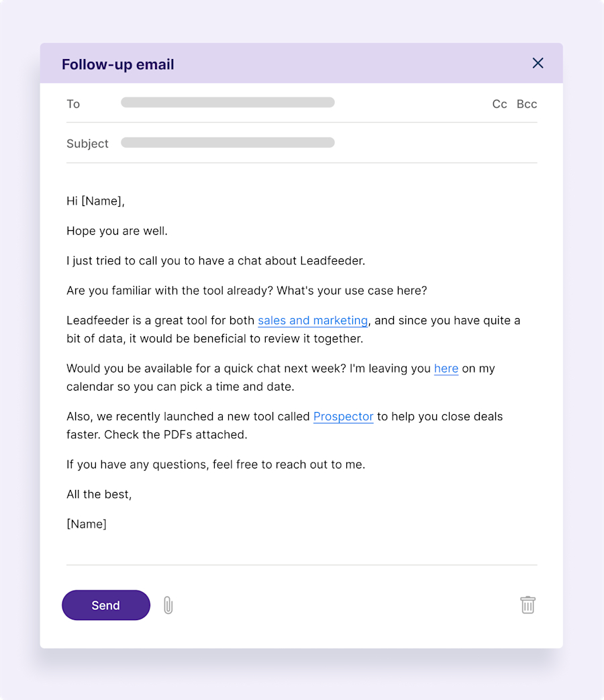The height and width of the screenshot is (700, 604).
Task: Click the paperclip attachment icon
Action: (168, 605)
